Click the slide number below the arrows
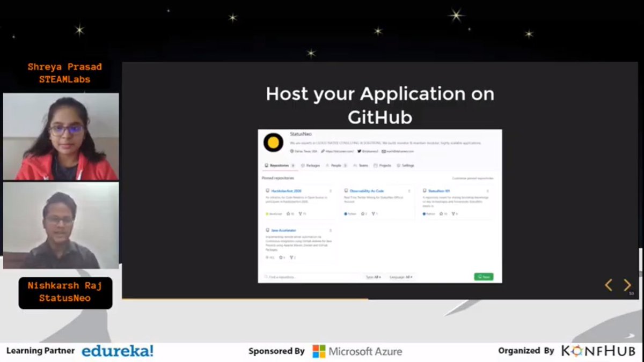The image size is (644, 362). coord(632,293)
